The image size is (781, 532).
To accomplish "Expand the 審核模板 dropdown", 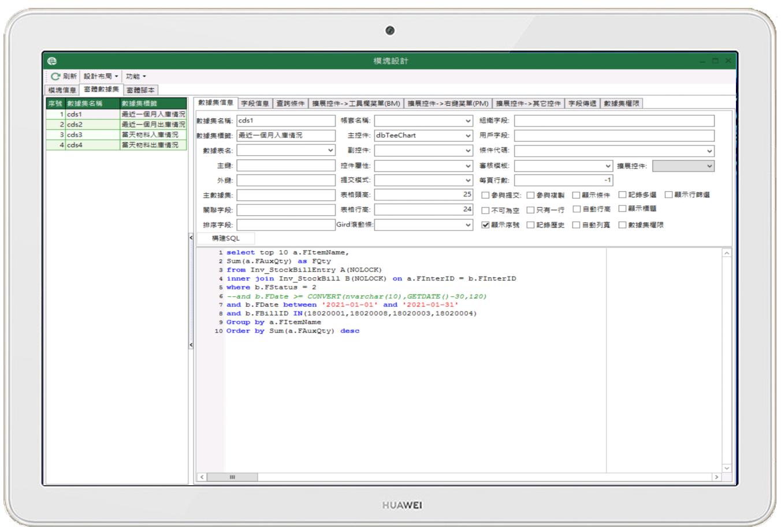I will (x=608, y=166).
